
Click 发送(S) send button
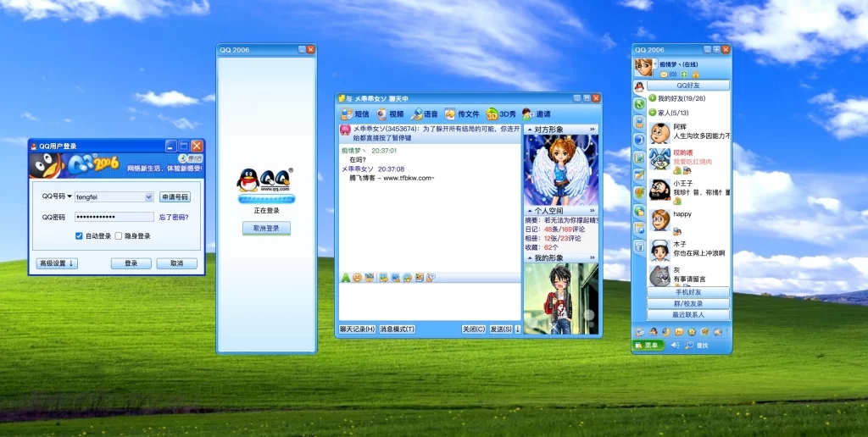coord(501,329)
